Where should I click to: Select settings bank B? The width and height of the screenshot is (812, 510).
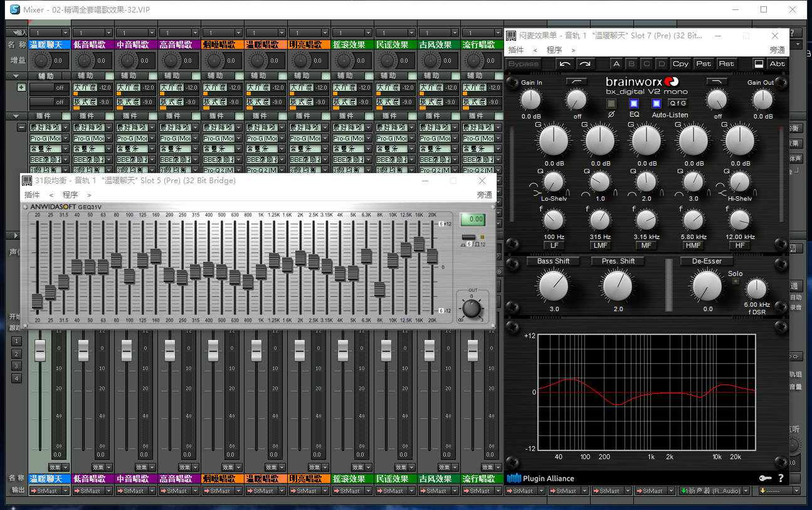pos(631,63)
